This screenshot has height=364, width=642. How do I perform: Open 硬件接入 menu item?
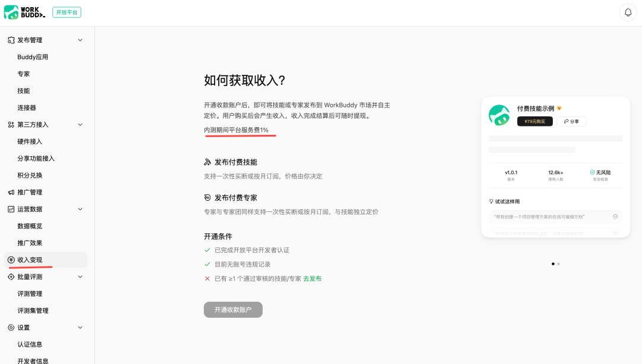(x=30, y=141)
